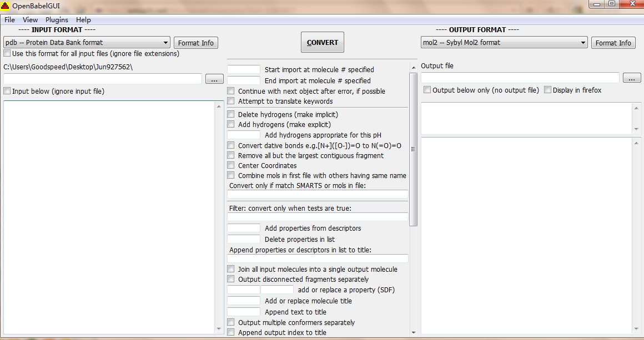
Task: Click the large input text area
Action: coord(109,217)
